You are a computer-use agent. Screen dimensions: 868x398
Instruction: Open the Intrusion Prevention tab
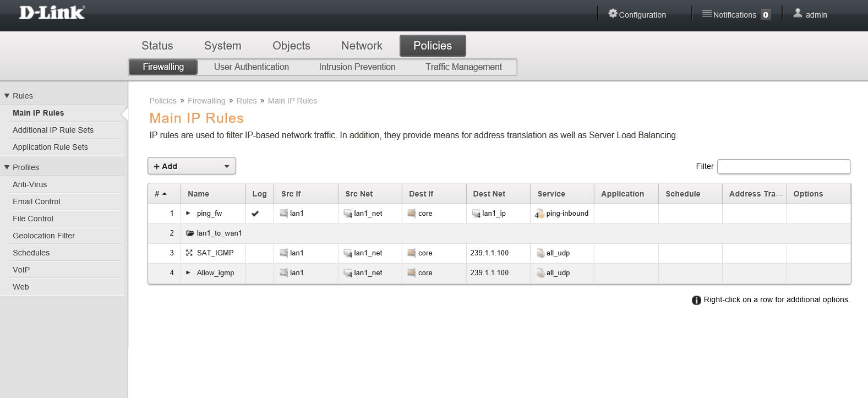point(357,67)
